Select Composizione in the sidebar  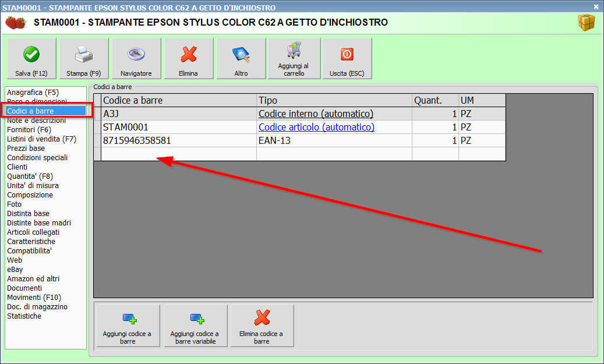click(x=30, y=195)
